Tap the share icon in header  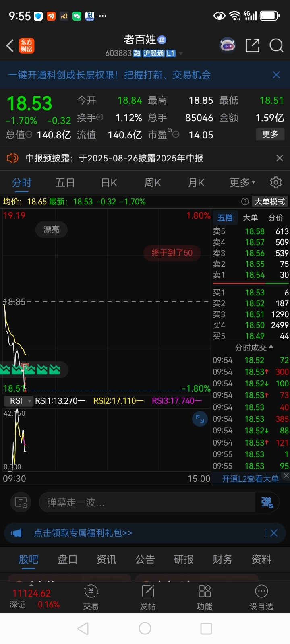(x=253, y=45)
